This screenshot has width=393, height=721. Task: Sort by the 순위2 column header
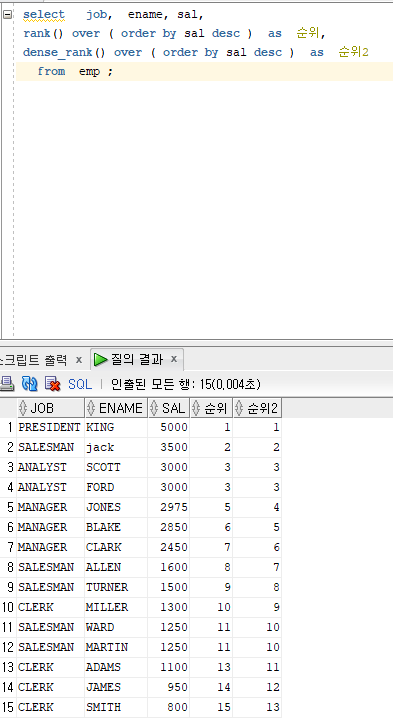[257, 408]
